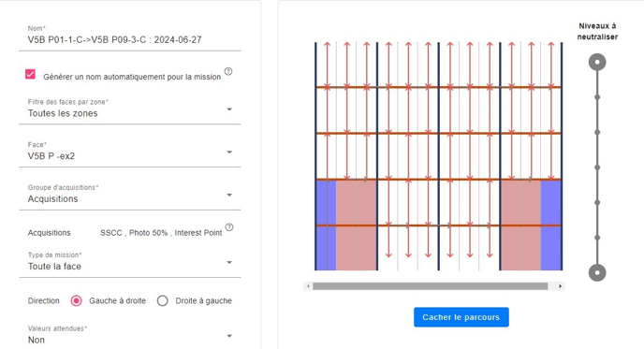Open help icon beside Acquisitions SSCC line
The width and height of the screenshot is (644, 349).
point(229,227)
